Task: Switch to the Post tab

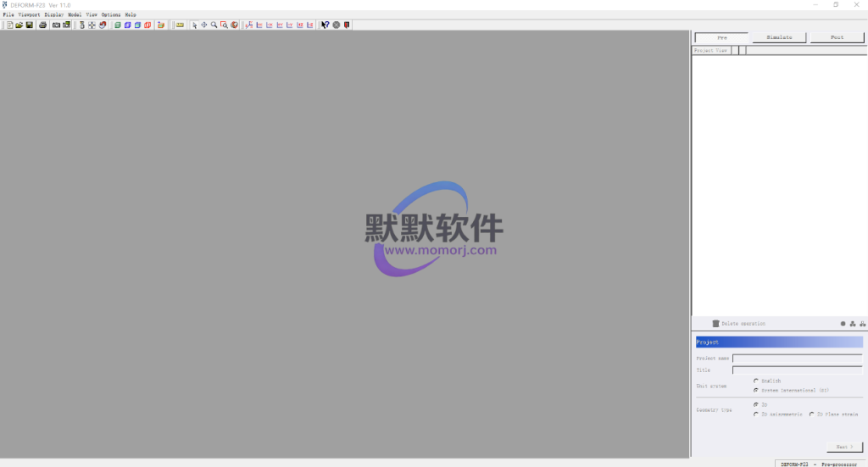Action: 837,38
